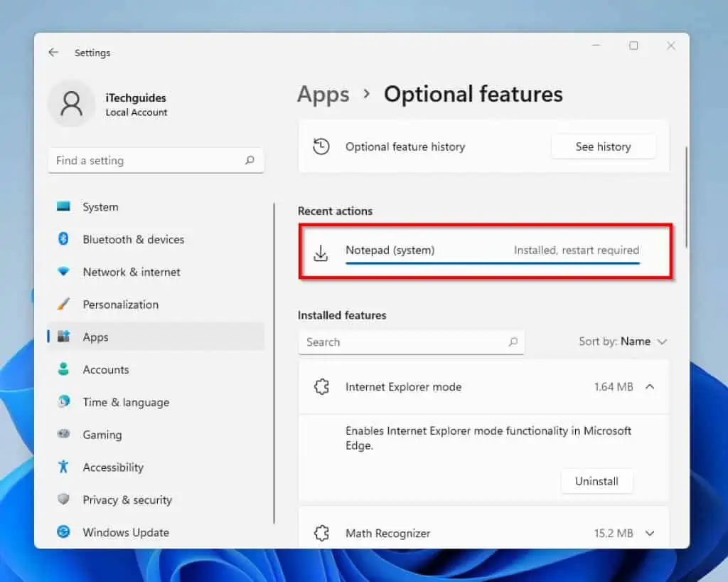Click the Optional feature history clock icon
728x582 pixels.
(321, 146)
